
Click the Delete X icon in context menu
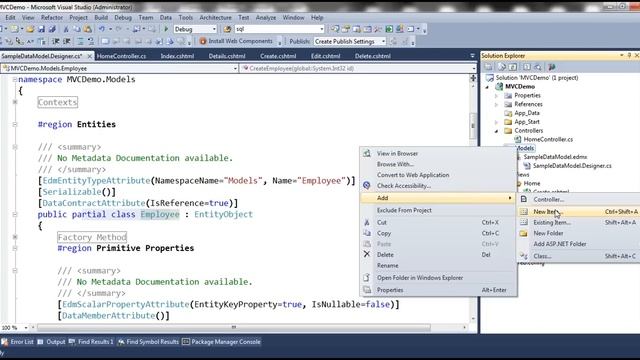(x=367, y=254)
